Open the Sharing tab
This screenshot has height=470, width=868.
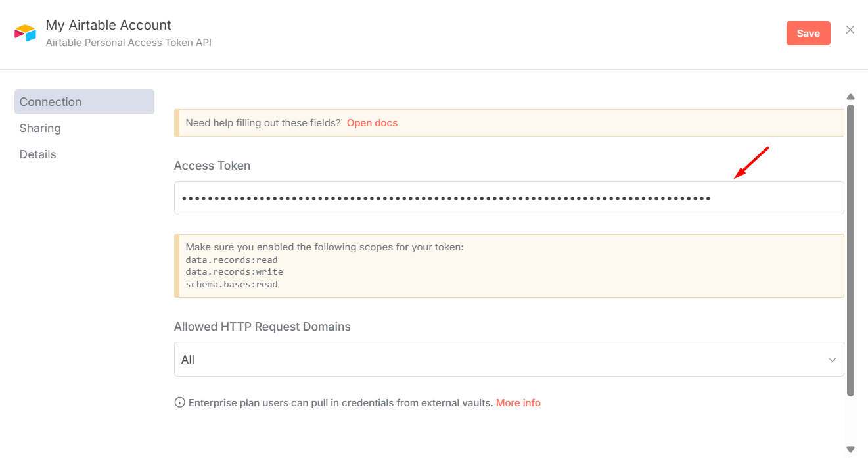tap(40, 128)
